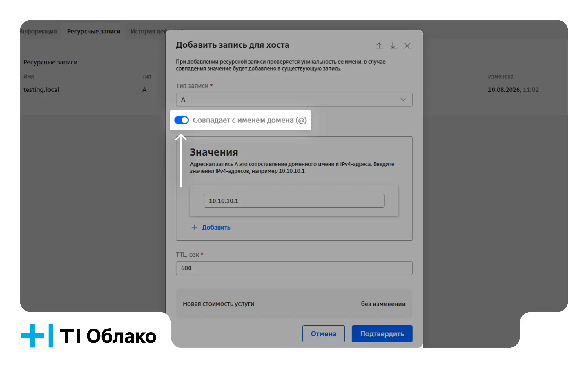
Task: Click the TTL field with value 600
Action: coord(294,268)
